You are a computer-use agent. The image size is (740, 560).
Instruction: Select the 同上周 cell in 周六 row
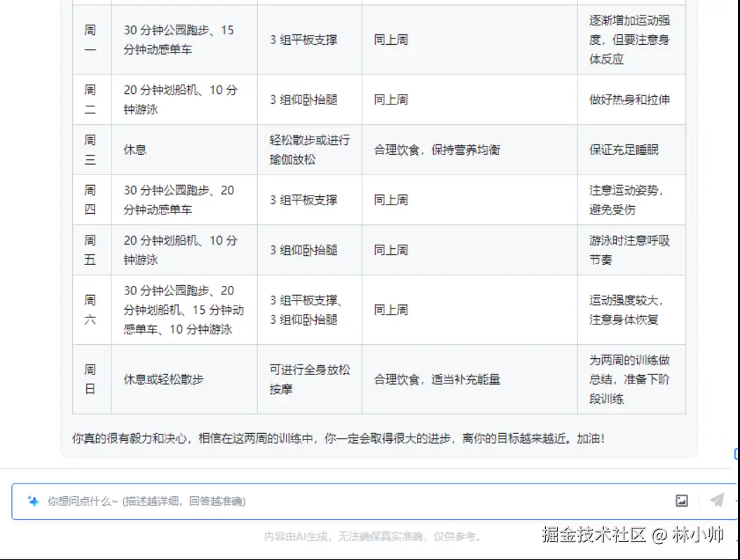(390, 308)
